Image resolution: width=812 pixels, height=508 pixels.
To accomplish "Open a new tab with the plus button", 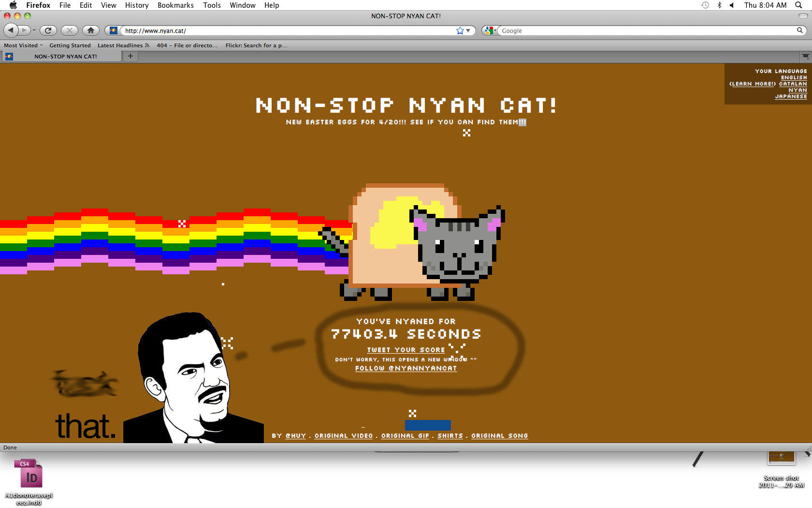I will (130, 56).
